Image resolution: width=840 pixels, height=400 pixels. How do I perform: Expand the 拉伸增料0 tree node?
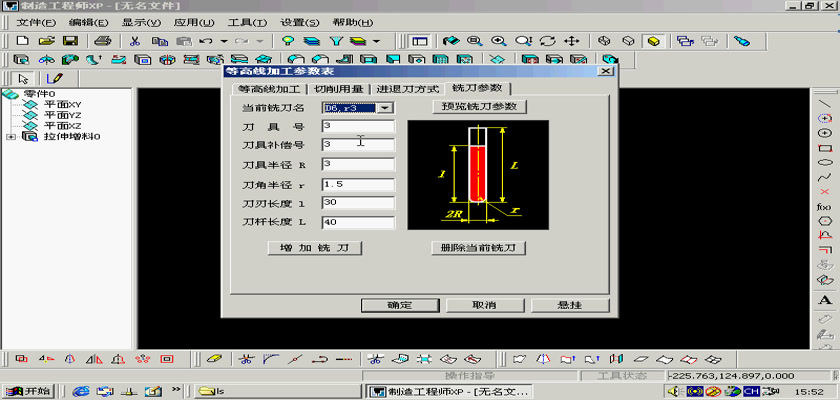click(x=11, y=137)
